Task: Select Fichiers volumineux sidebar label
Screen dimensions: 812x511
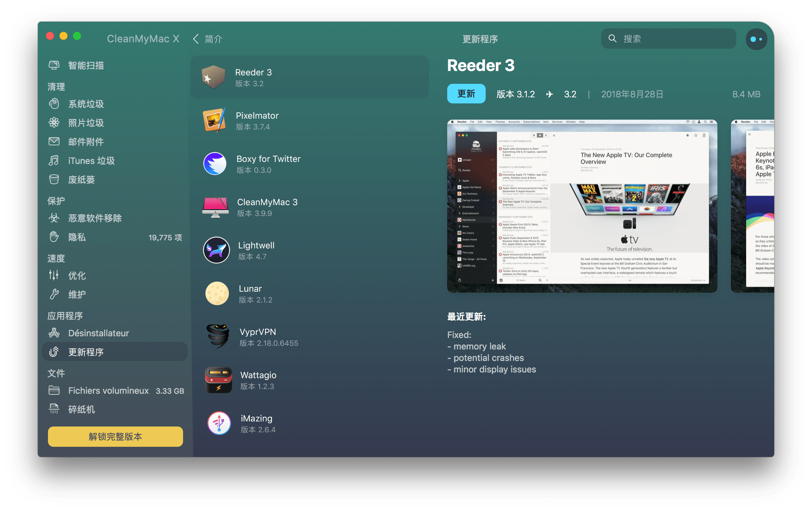Action: [x=108, y=390]
